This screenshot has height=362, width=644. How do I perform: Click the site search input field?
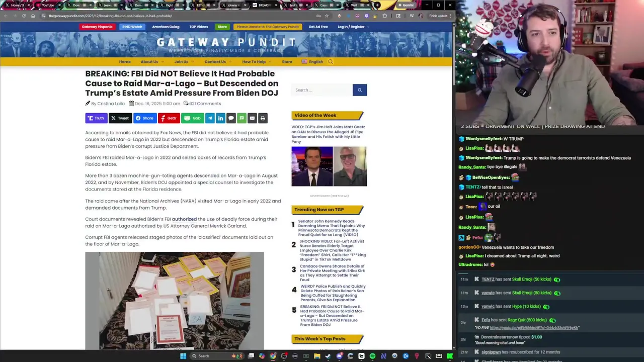click(x=322, y=90)
